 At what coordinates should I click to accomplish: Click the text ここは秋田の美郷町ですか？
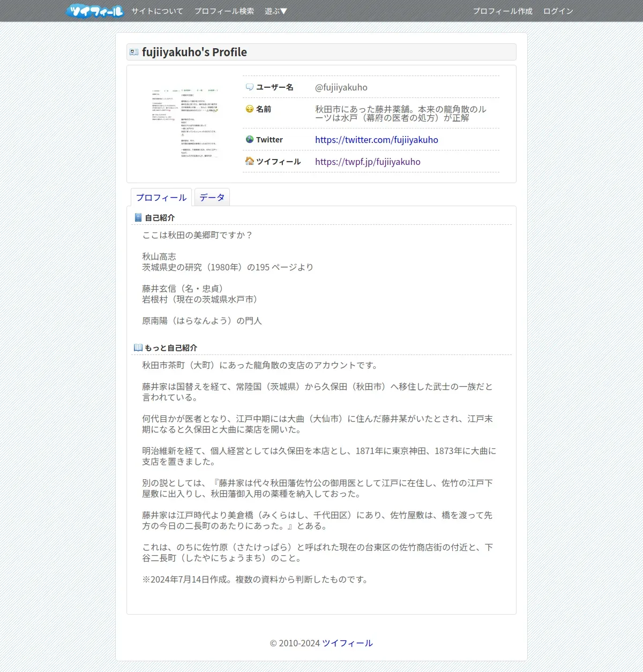198,235
